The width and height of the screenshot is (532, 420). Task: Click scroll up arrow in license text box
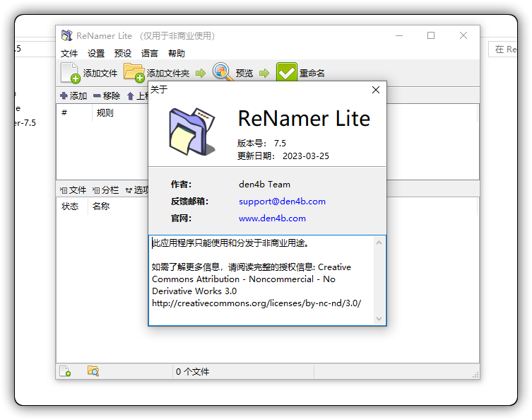click(379, 243)
